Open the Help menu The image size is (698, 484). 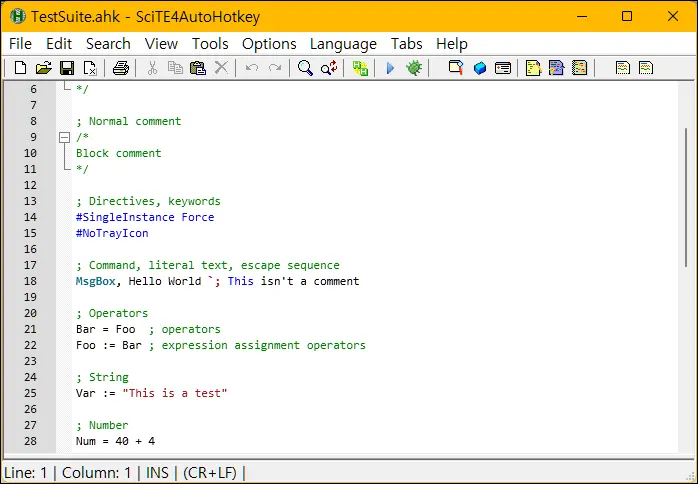click(452, 44)
